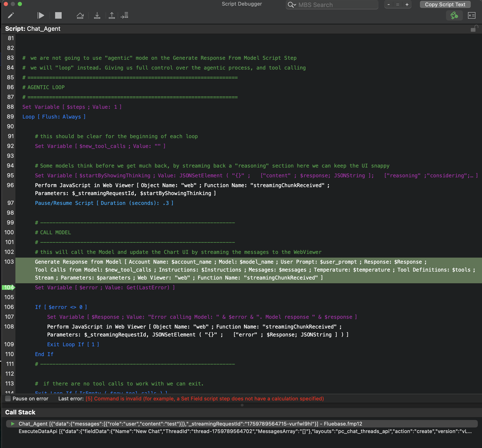Click the Set Next Step icon

pos(124,15)
